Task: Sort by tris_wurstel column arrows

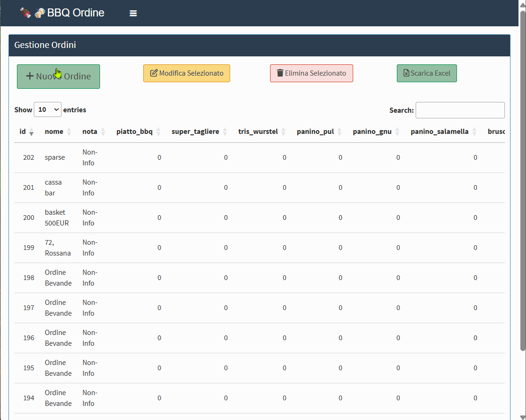Action: point(284,132)
